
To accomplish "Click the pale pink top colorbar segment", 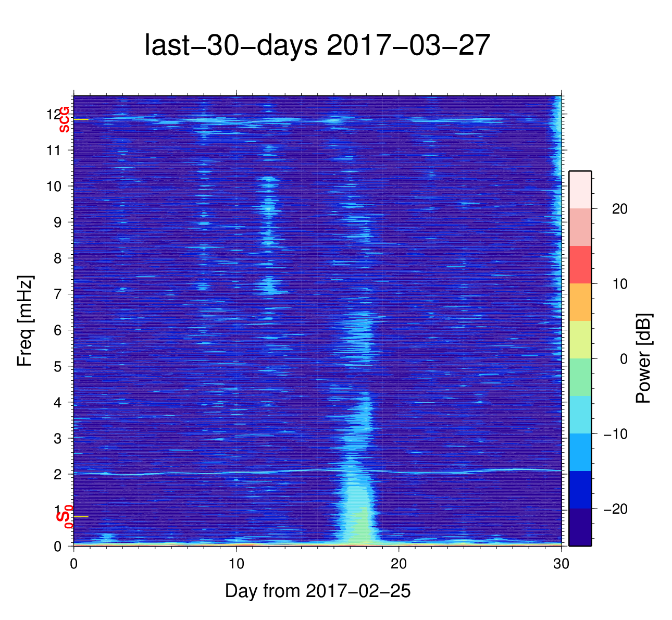I will tap(580, 190).
